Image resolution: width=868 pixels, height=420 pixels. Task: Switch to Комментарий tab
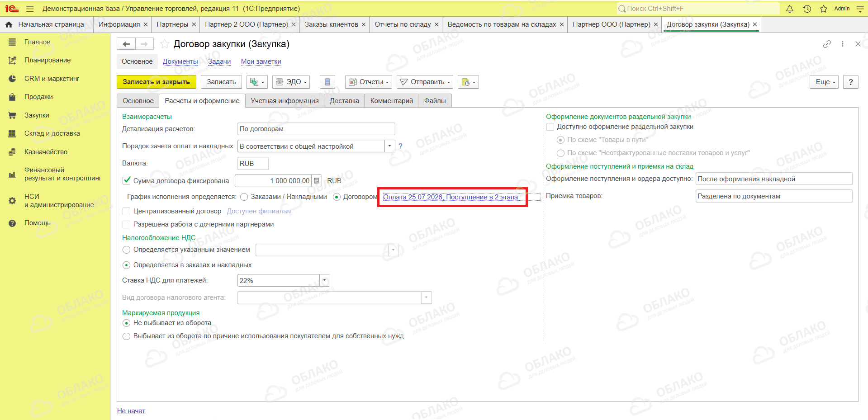[x=391, y=101]
